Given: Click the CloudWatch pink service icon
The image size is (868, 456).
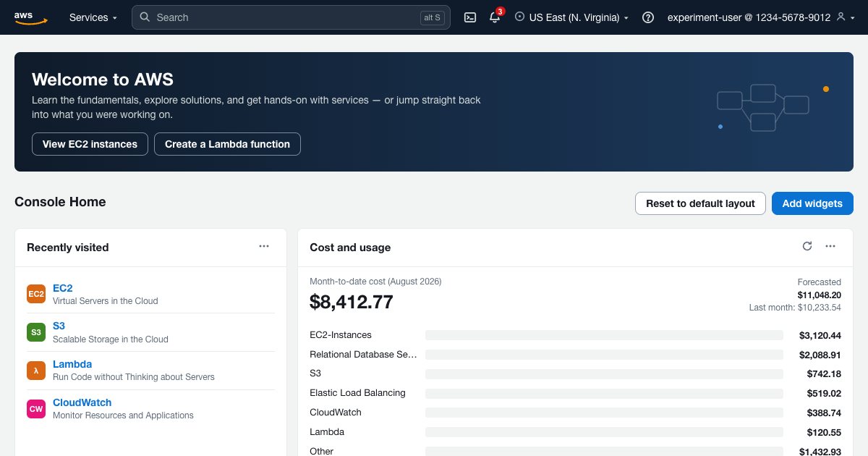Looking at the screenshot, I should click(x=36, y=409).
